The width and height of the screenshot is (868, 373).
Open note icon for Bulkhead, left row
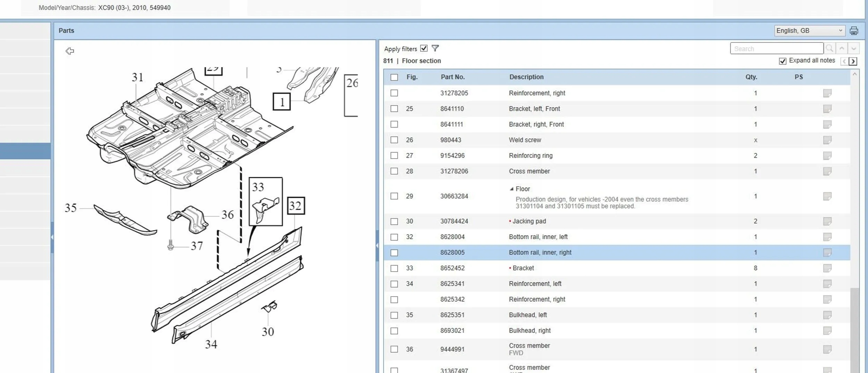(827, 315)
